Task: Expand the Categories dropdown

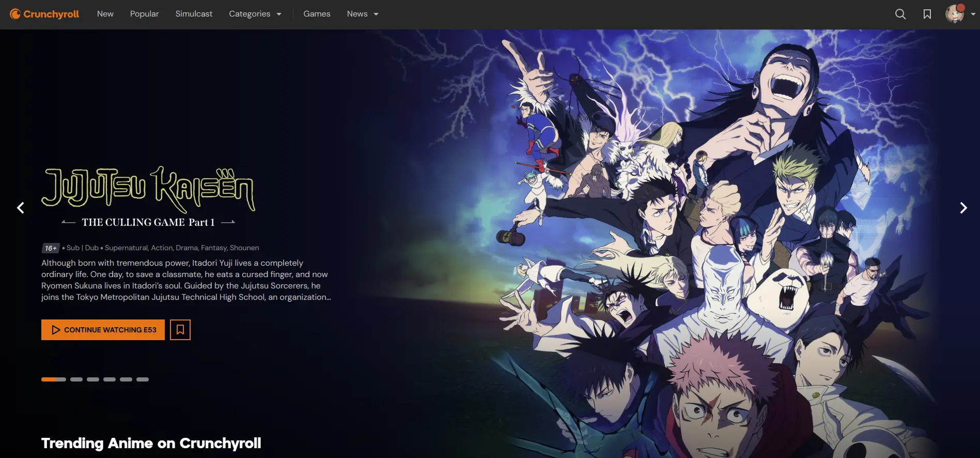Action: click(x=255, y=14)
